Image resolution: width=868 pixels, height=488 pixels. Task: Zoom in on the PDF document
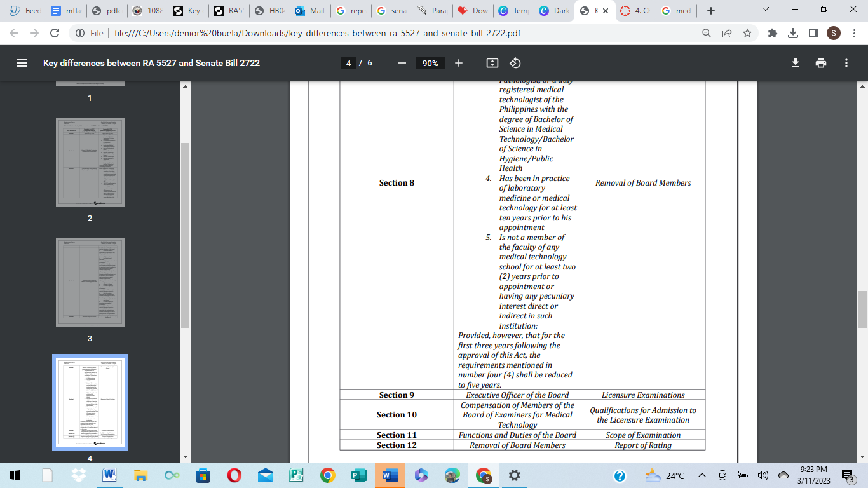[459, 63]
